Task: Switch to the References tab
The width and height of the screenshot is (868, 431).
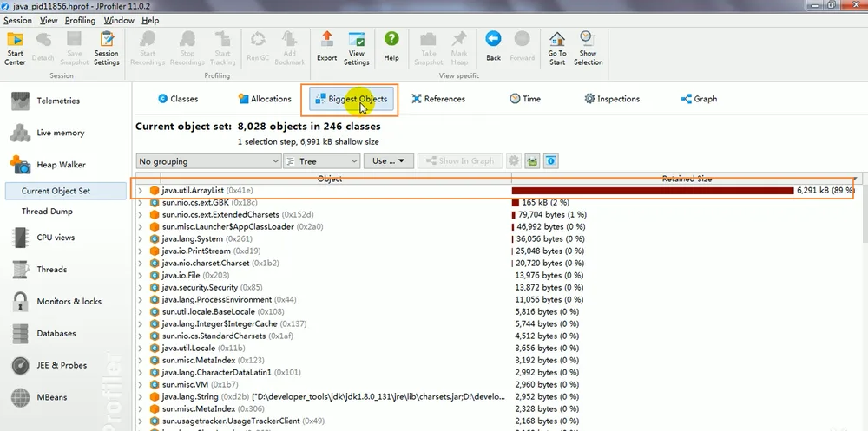Action: point(438,99)
